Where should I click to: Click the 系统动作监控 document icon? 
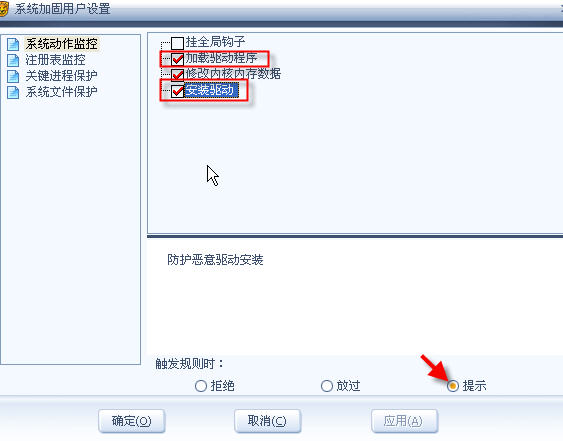(x=13, y=44)
